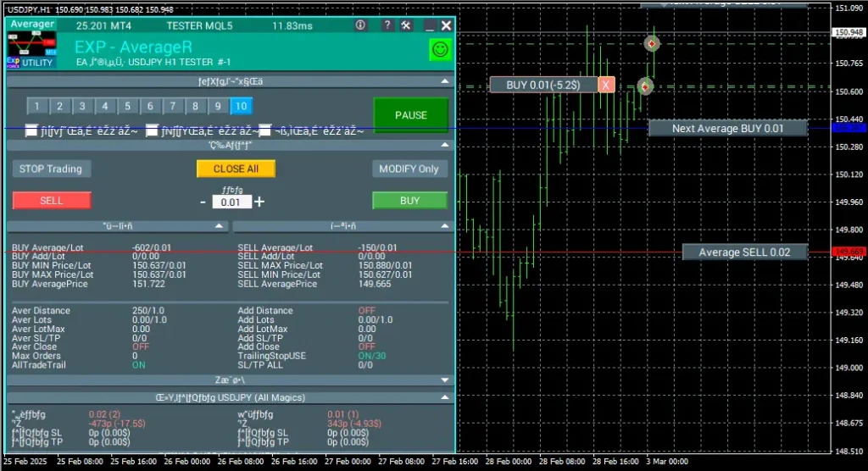The height and width of the screenshot is (471, 868).
Task: Collapse the USDJPY (All Magics) section
Action: pyautogui.click(x=444, y=397)
